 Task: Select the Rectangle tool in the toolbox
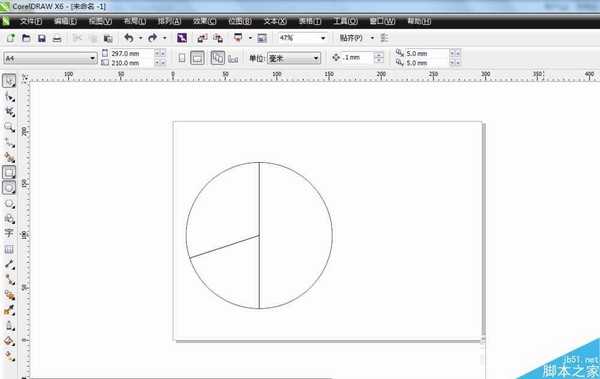tap(9, 173)
